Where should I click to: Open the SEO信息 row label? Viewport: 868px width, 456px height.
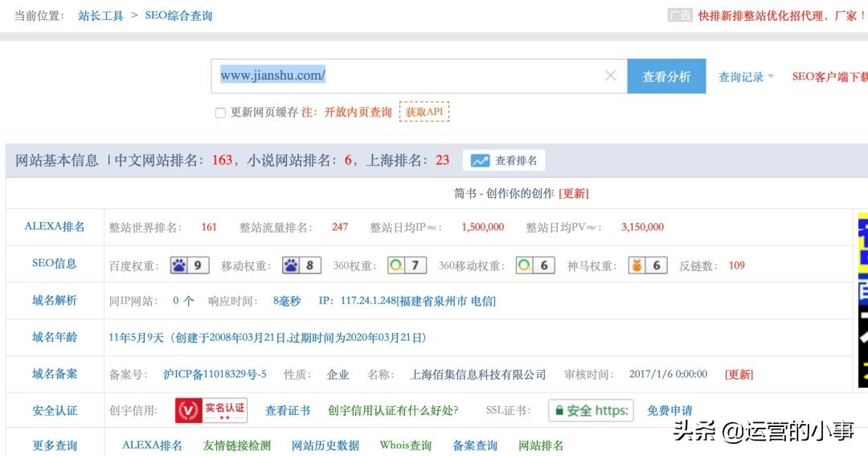point(55,263)
